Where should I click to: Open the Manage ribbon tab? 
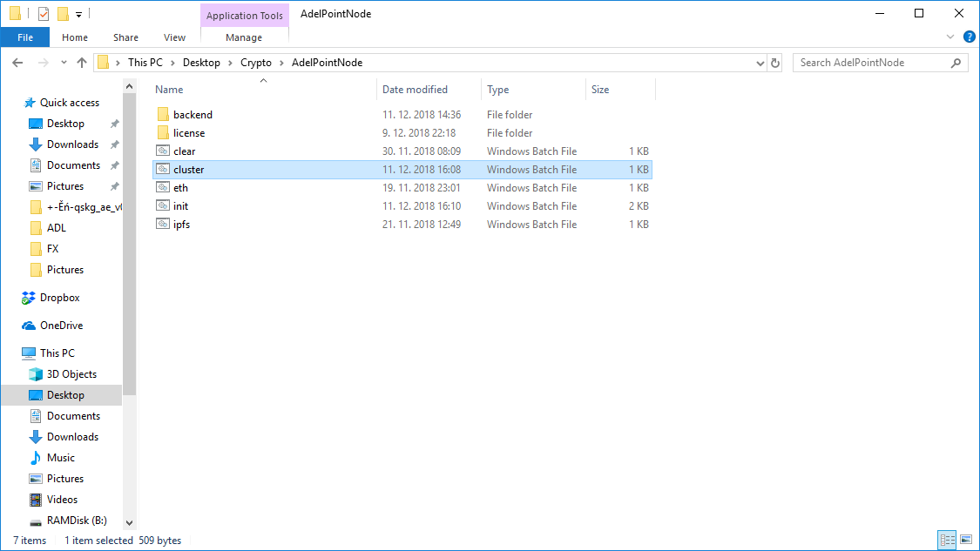(x=244, y=37)
